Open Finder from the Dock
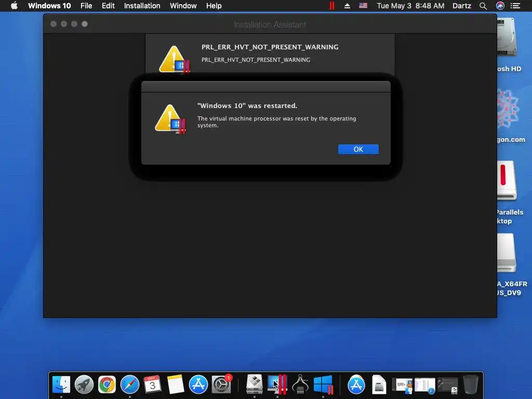The height and width of the screenshot is (399, 532). (x=61, y=384)
